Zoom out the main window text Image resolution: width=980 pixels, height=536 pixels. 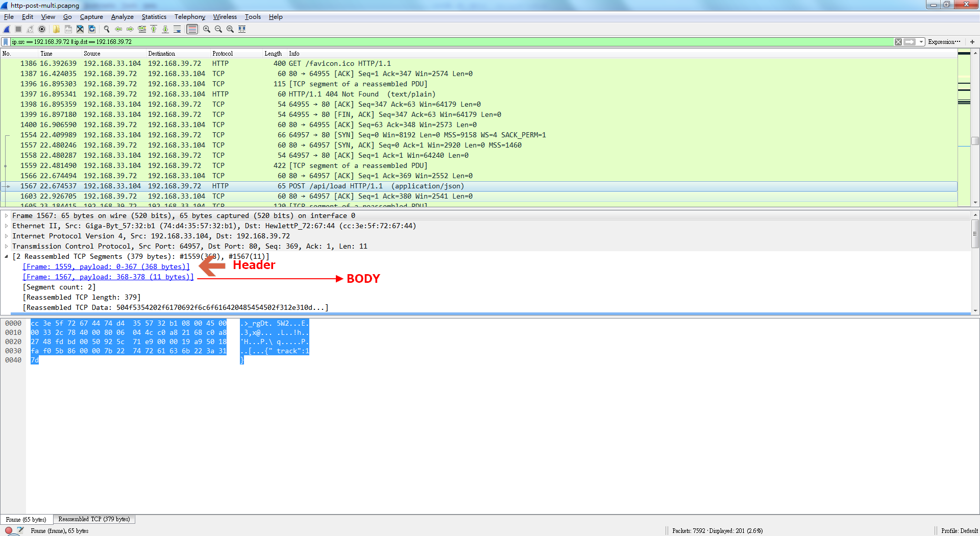tap(218, 29)
